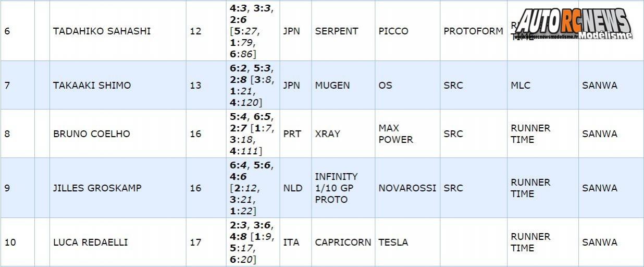Click SANWA in Luca Redaelli's row
Screen dimensions: 644x267
tap(600, 242)
